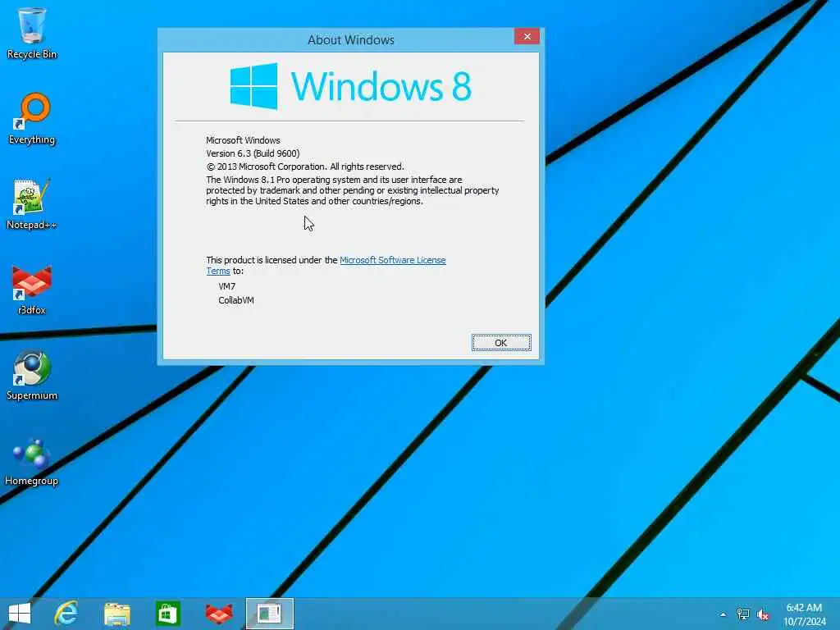
Task: Open File Explorer from taskbar
Action: (117, 614)
